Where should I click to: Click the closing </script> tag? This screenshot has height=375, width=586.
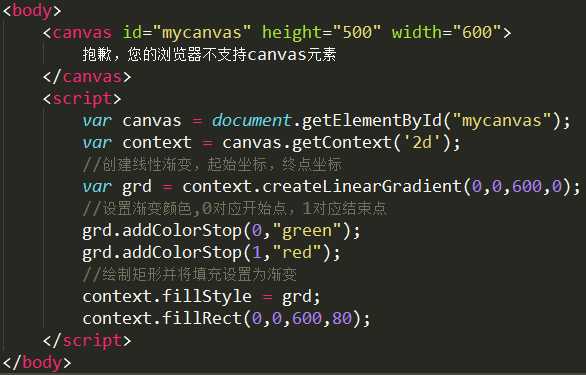coord(87,341)
